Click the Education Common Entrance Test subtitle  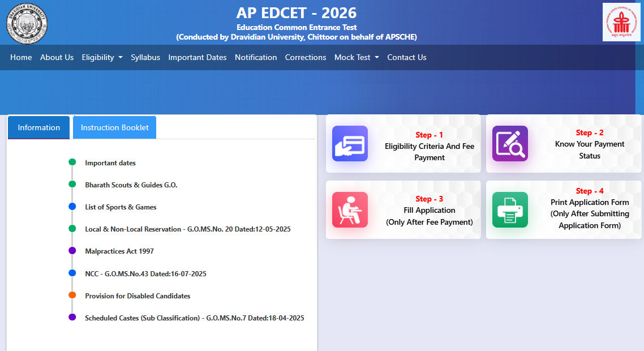point(297,28)
